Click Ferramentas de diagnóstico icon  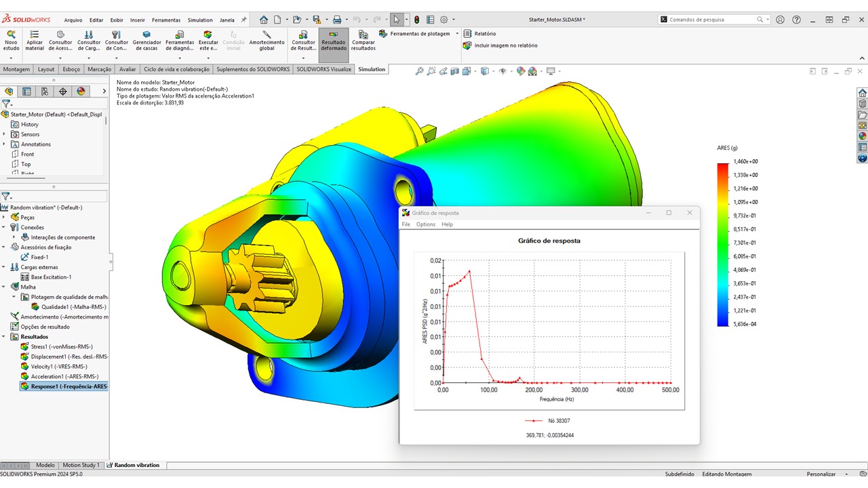coord(180,34)
